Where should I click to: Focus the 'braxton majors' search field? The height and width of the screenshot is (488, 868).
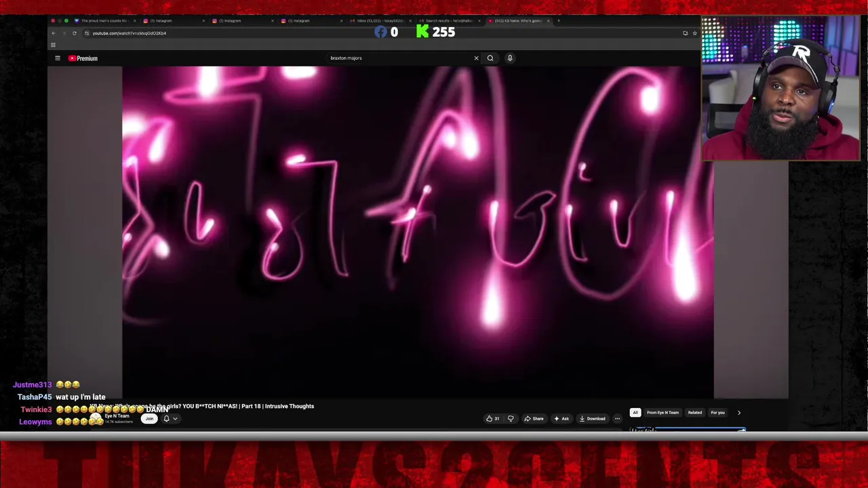pyautogui.click(x=400, y=58)
